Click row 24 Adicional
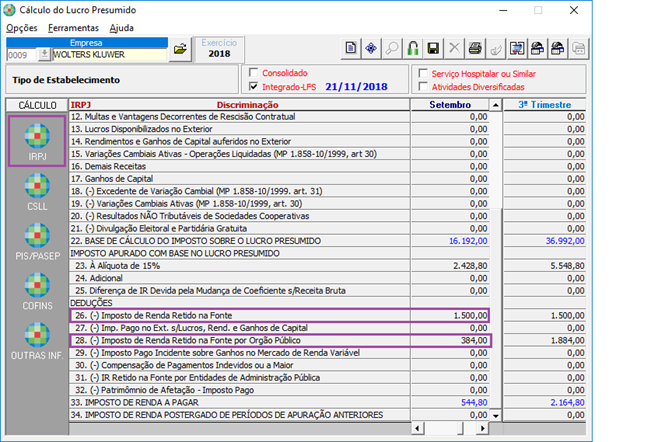The height and width of the screenshot is (442, 672). [x=240, y=278]
